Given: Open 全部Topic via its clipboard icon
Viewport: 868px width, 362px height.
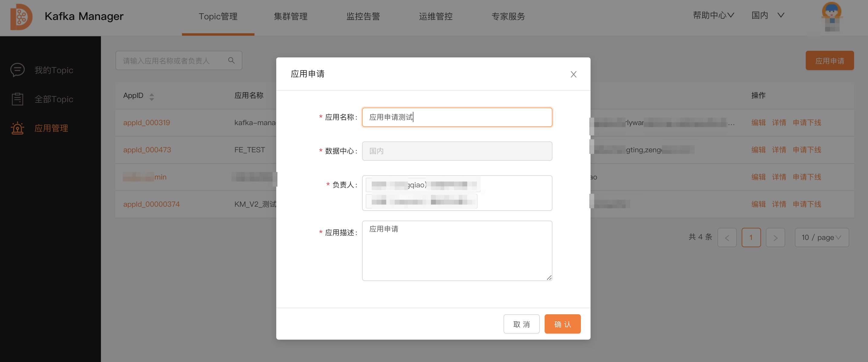Looking at the screenshot, I should (x=18, y=99).
